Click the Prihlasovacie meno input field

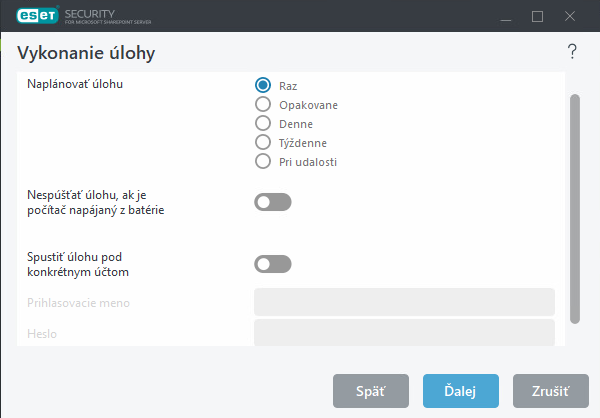pos(404,302)
